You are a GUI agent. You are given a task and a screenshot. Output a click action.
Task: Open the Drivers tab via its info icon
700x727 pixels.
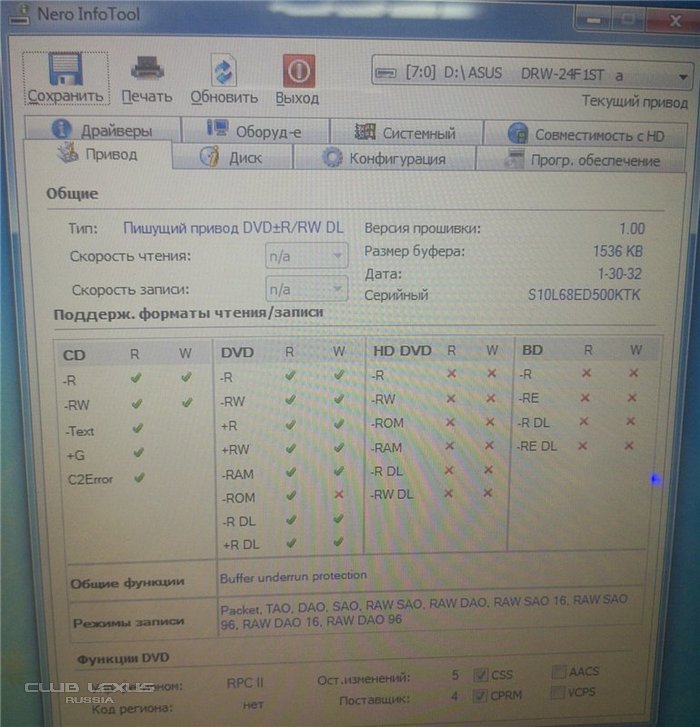point(62,130)
